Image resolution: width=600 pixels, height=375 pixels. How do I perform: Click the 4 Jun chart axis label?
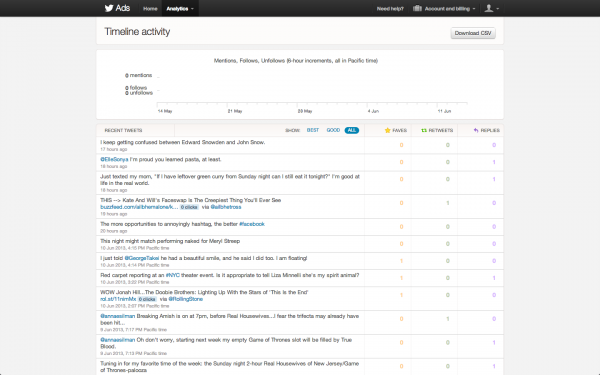(x=373, y=111)
